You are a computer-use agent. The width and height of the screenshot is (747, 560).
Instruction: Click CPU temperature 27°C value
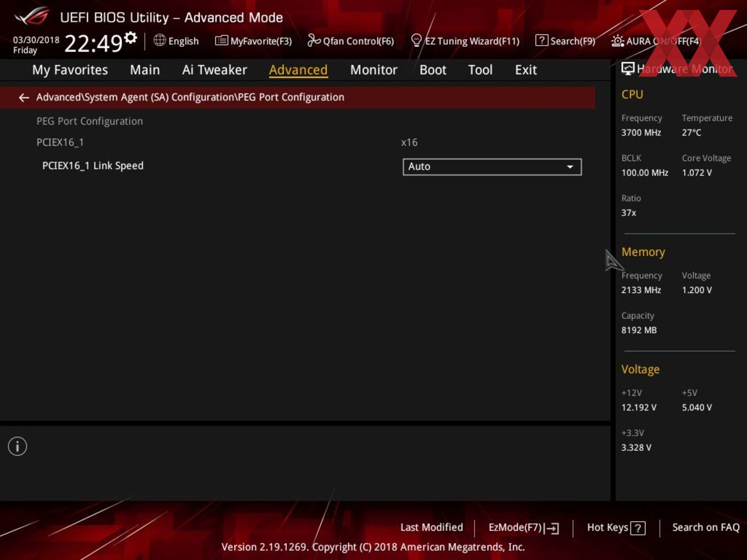[692, 133]
